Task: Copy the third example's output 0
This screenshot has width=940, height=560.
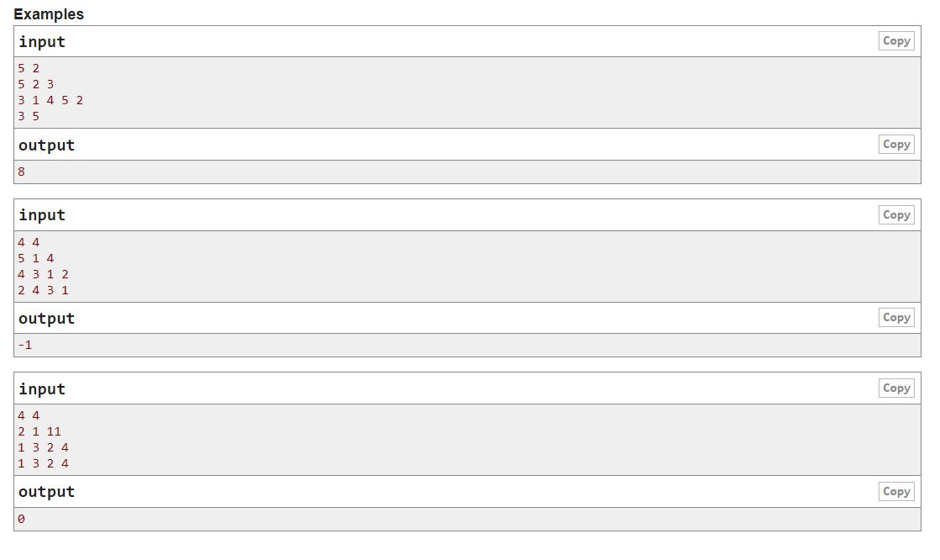Action: pyautogui.click(x=896, y=492)
